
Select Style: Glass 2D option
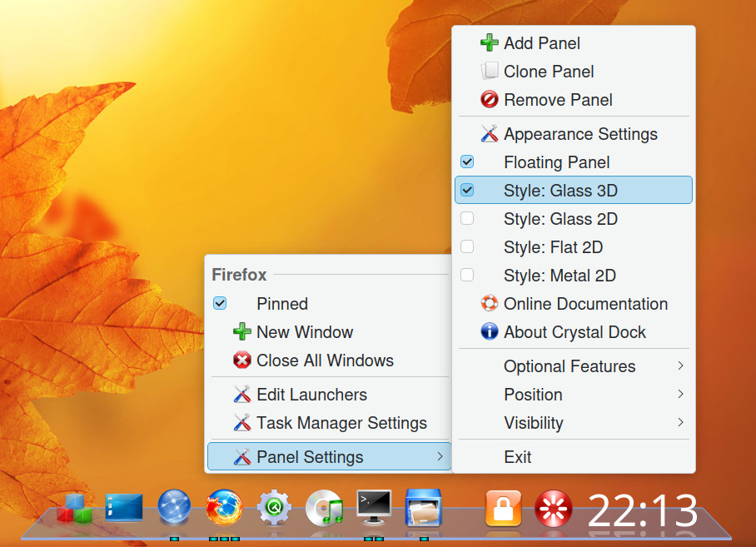click(574, 219)
